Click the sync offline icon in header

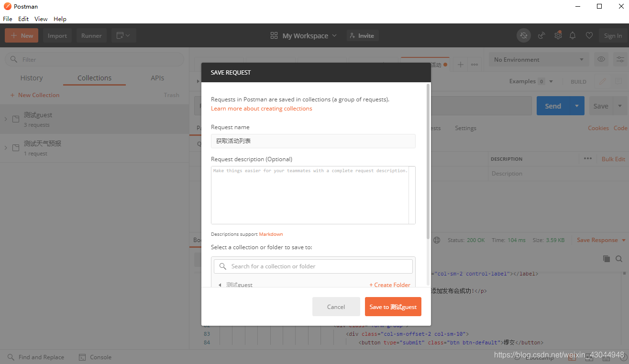pos(524,35)
